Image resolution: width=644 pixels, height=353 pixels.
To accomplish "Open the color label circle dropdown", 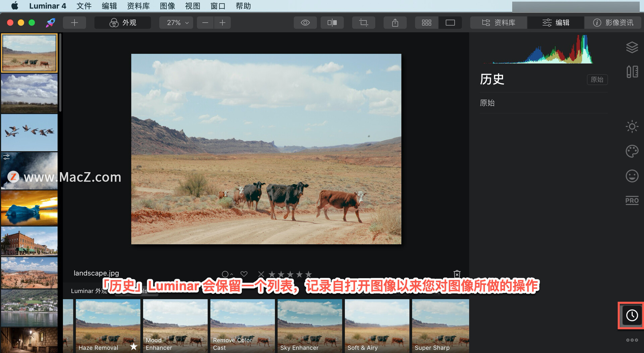I will point(227,274).
